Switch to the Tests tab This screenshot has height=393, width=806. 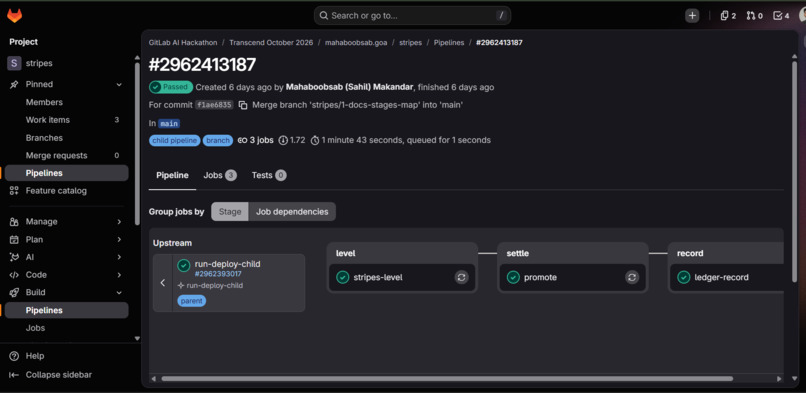(269, 176)
